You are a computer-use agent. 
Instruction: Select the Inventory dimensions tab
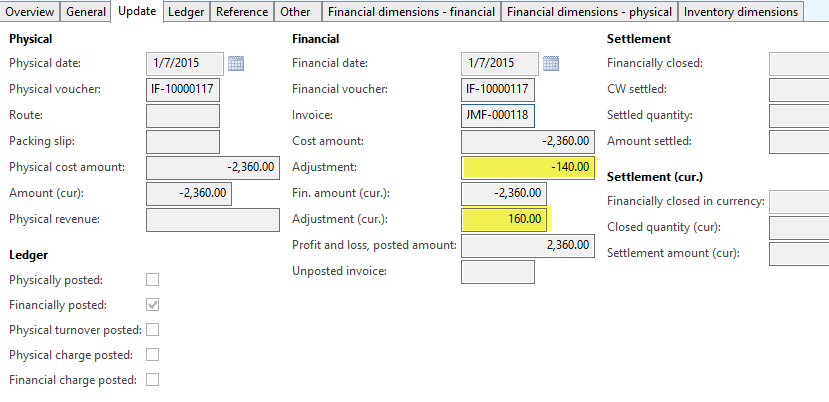(741, 12)
